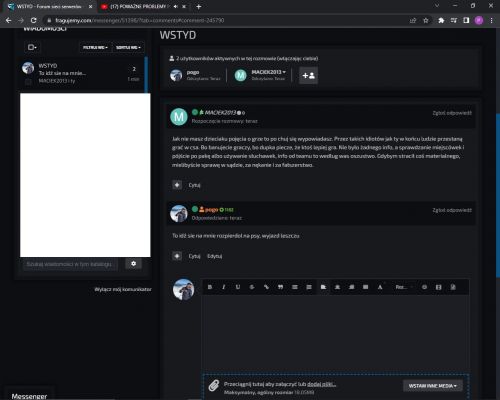The image size is (500, 400).
Task: Toggle underline formatting in the reply editor
Action: point(238,287)
